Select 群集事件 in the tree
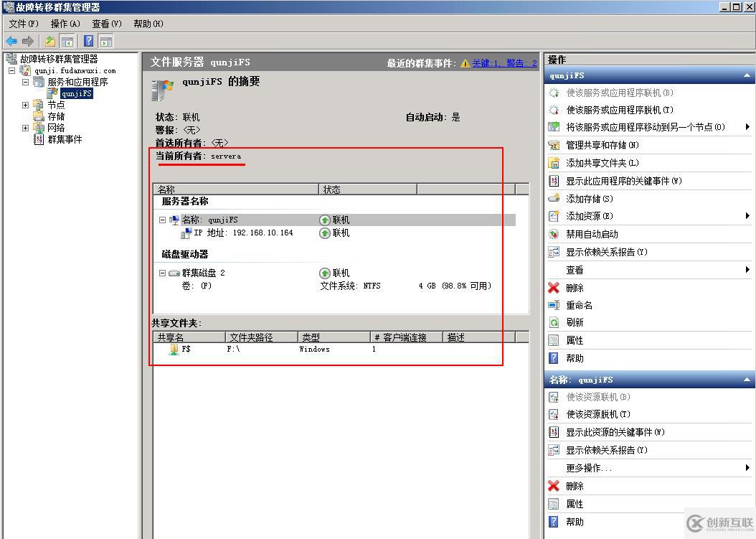Screen dimensions: 756x539 (65, 139)
